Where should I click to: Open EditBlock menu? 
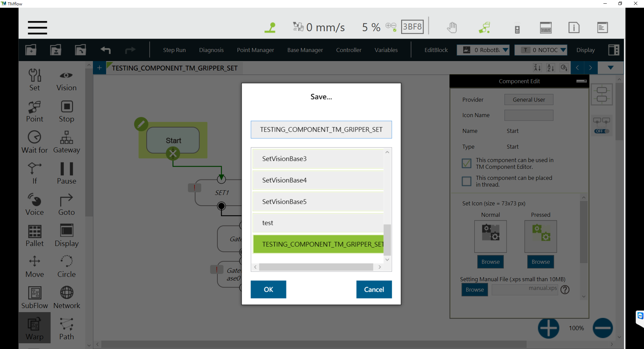(x=436, y=50)
